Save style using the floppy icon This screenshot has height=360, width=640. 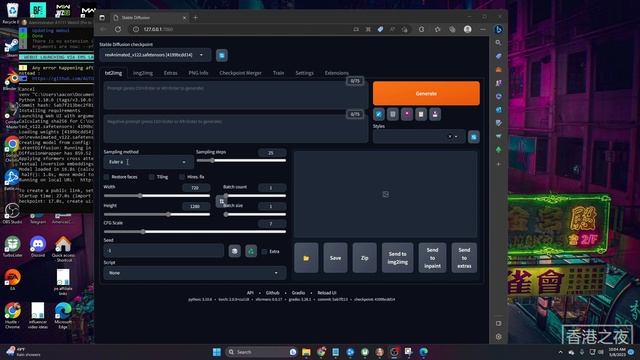pos(435,114)
